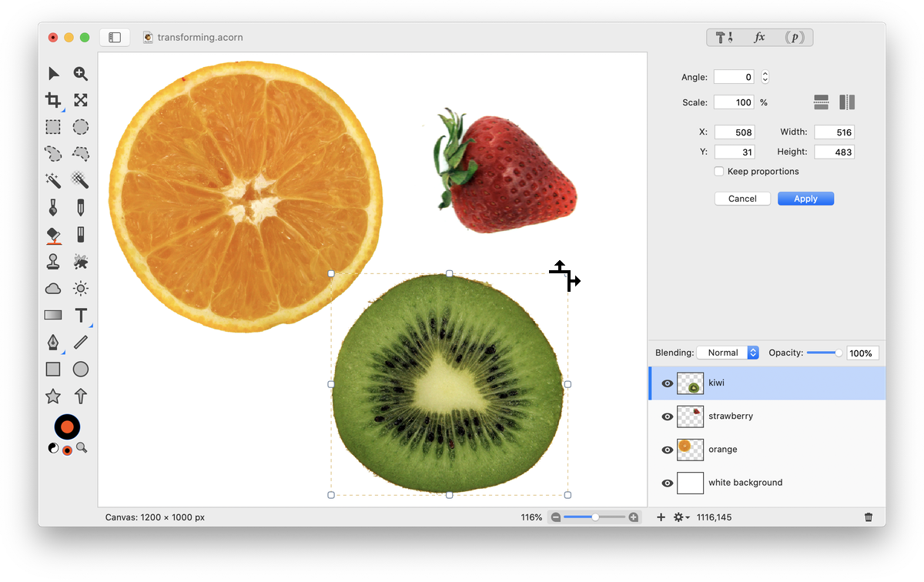Select the ellipse shape tool

click(80, 370)
